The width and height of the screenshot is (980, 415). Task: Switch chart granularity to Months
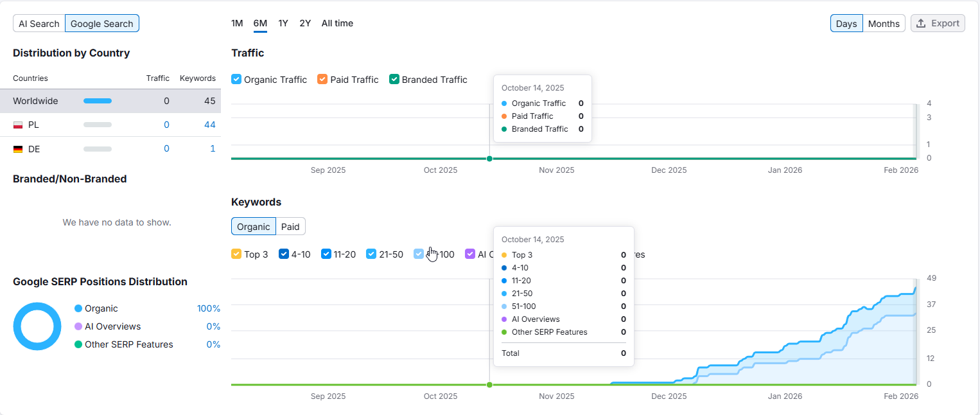click(884, 23)
